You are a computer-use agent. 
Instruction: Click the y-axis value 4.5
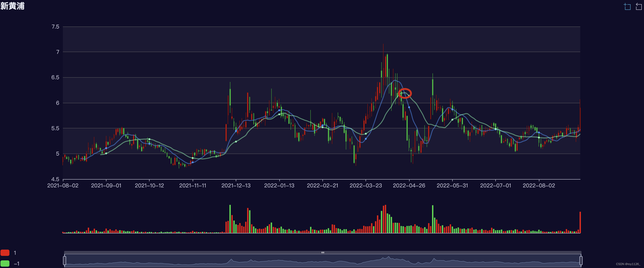click(x=55, y=179)
